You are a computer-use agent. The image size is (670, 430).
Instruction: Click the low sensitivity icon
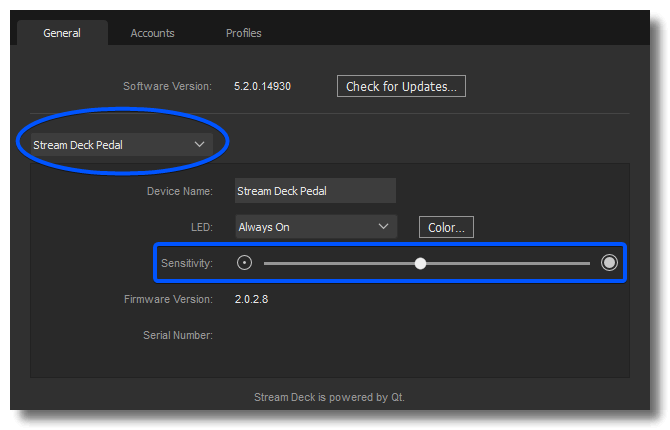(x=244, y=262)
